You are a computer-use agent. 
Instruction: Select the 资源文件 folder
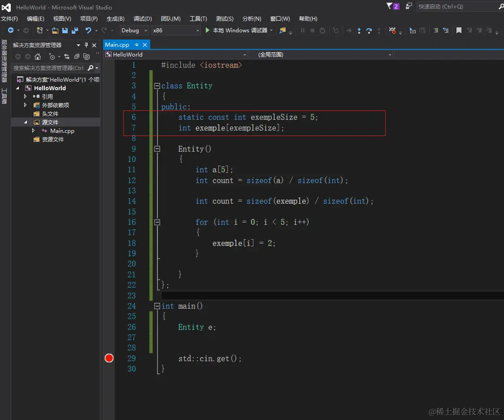53,139
